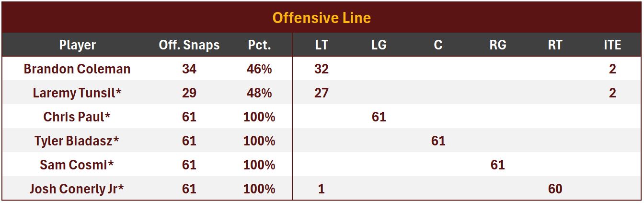The height and width of the screenshot is (203, 644).
Task: Select the Chris Paul* row name
Action: pyautogui.click(x=77, y=117)
